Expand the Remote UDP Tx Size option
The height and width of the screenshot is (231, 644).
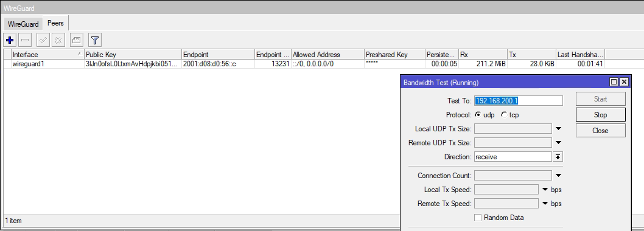[x=558, y=143]
